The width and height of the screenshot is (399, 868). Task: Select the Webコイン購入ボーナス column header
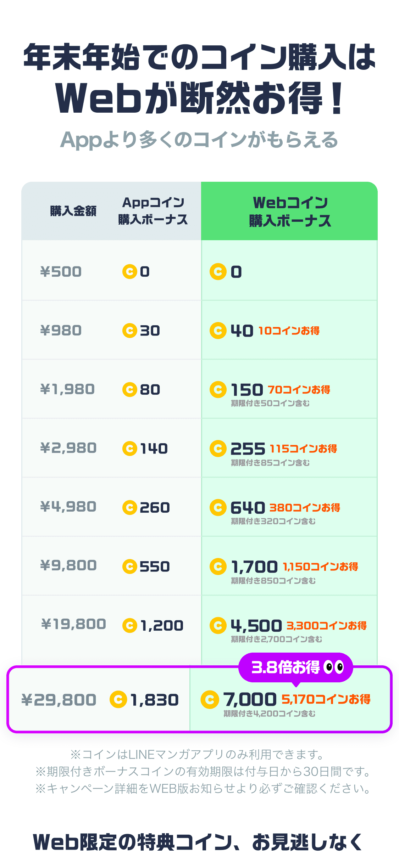coord(290,211)
